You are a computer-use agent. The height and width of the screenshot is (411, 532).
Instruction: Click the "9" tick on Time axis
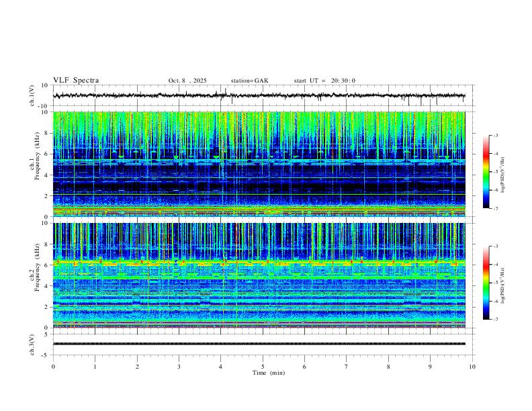coord(430,367)
